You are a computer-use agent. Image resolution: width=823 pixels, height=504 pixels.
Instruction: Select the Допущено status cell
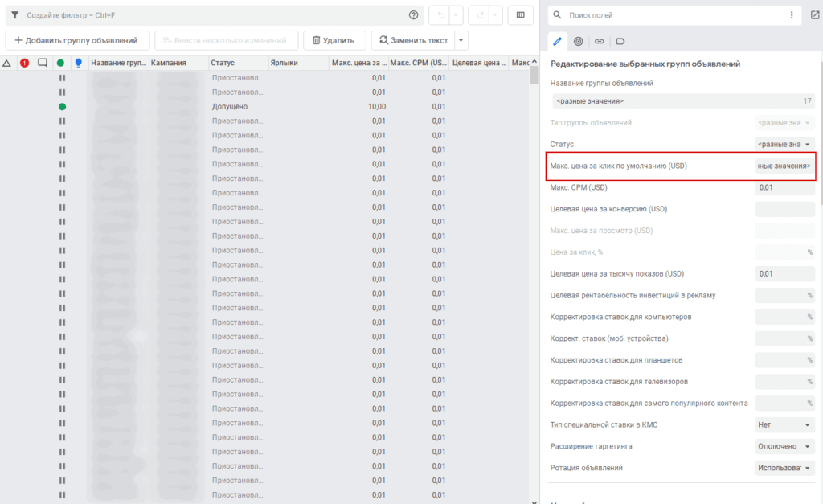(x=239, y=107)
